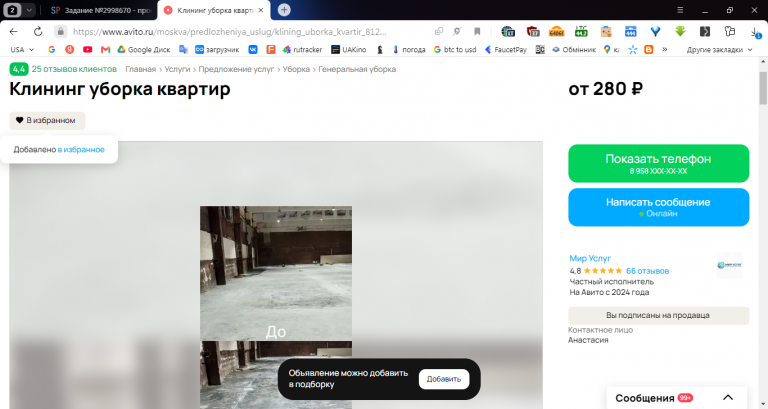Open the 'btc to usd' bookmark

click(455, 49)
